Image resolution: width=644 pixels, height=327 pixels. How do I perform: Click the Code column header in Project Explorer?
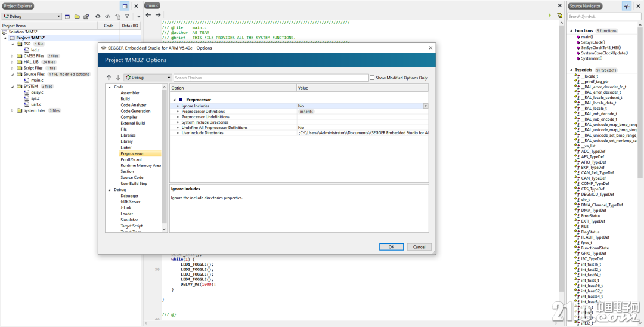[109, 26]
